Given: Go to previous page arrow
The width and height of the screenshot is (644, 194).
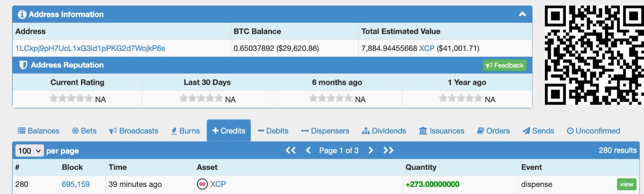Looking at the screenshot, I should (x=308, y=150).
